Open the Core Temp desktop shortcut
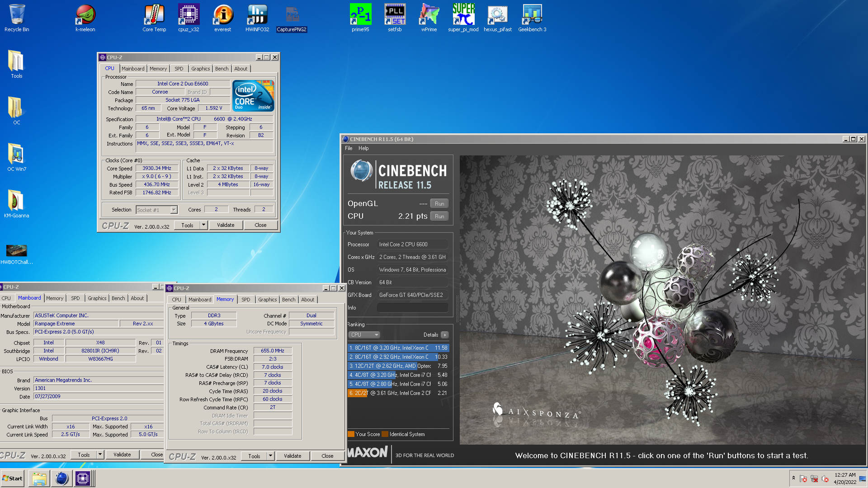Image resolution: width=868 pixels, height=488 pixels. point(154,18)
